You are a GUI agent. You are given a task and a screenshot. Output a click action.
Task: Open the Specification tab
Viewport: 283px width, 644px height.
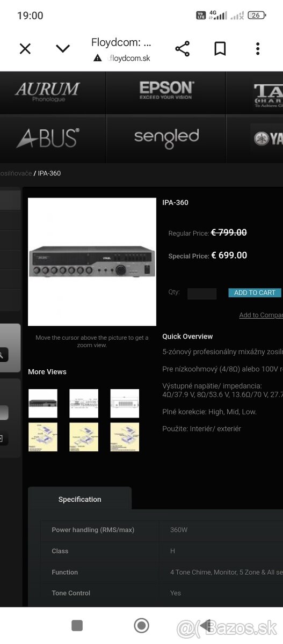[x=79, y=499]
